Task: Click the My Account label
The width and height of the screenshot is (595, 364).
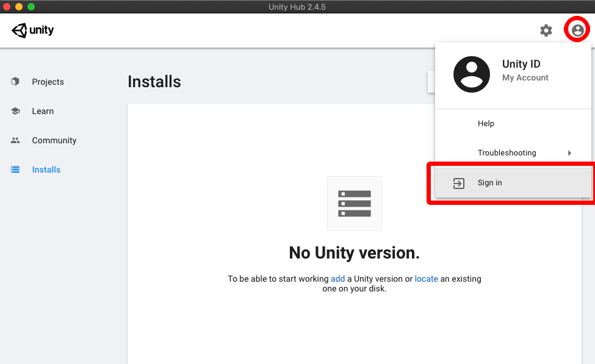Action: [x=525, y=77]
